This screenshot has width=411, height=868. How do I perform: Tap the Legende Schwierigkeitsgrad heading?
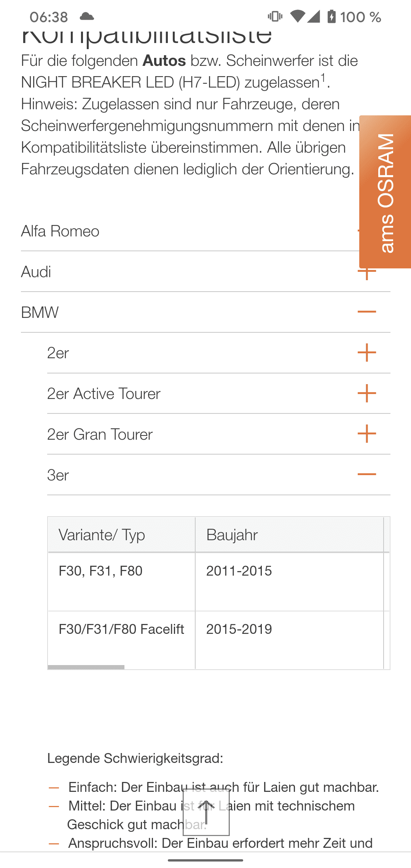coord(135,758)
